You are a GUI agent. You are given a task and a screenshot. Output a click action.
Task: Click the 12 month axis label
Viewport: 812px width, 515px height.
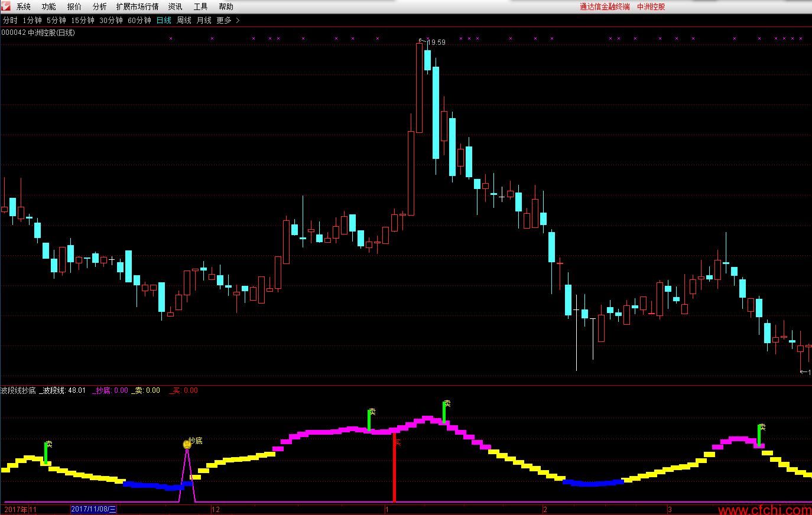click(216, 509)
